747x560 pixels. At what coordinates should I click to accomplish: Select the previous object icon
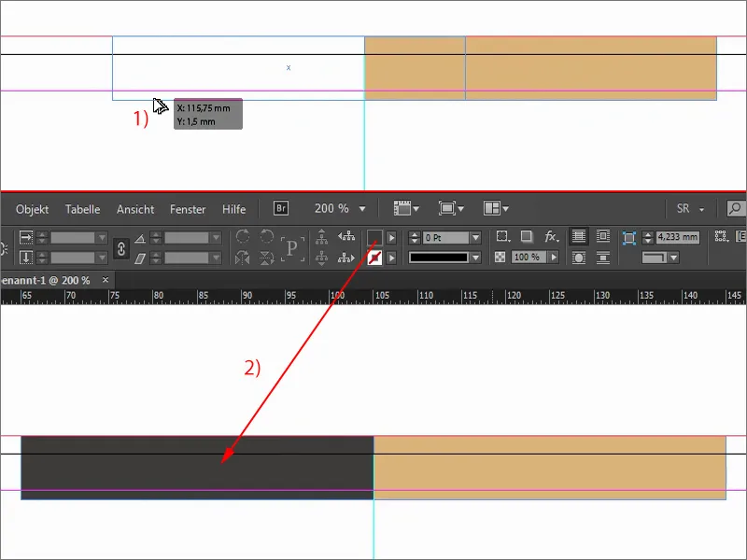coord(346,236)
